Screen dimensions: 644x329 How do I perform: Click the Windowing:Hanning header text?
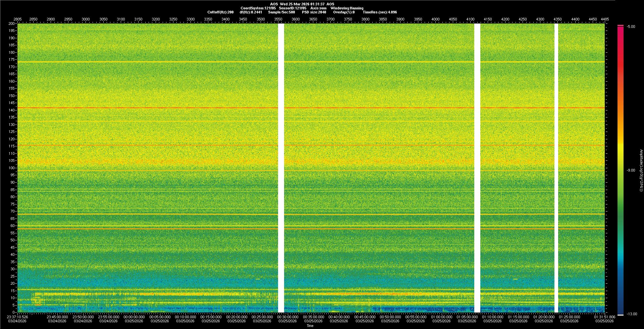pos(347,8)
